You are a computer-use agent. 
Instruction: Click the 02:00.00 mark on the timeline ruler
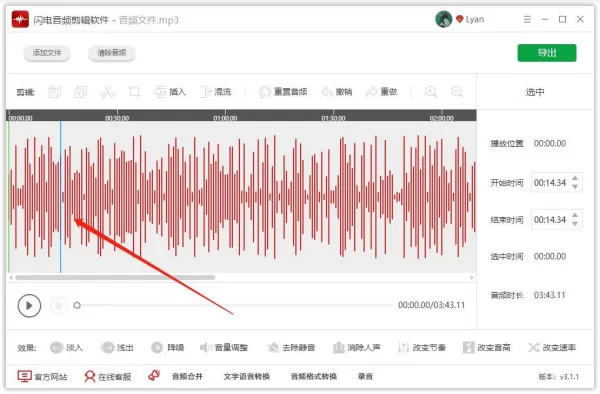coord(442,118)
